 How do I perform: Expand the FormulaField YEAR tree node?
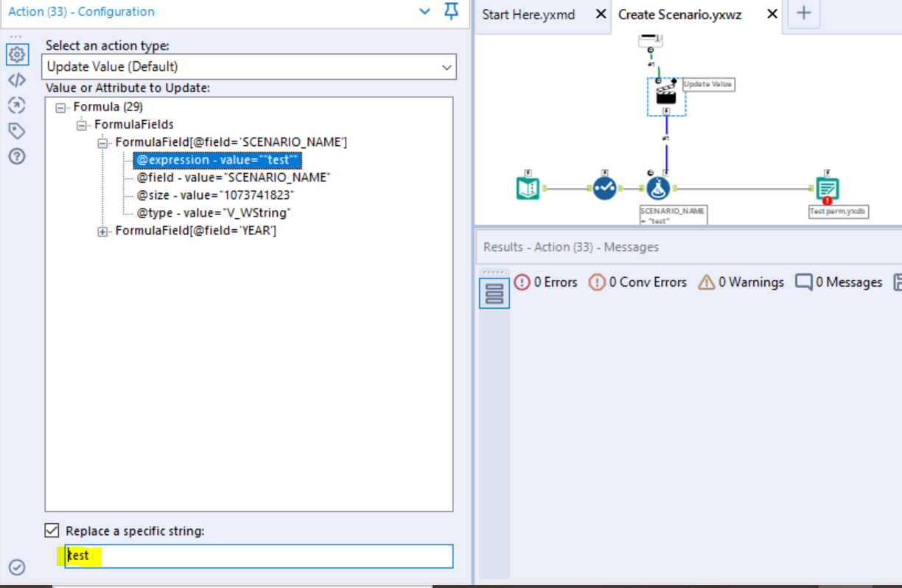point(102,230)
